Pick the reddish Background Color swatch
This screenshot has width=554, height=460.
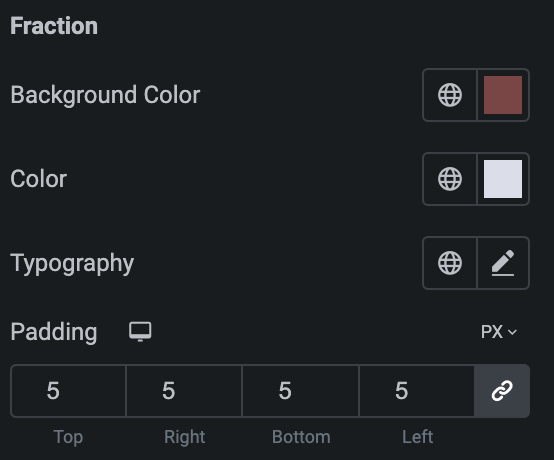coord(503,95)
